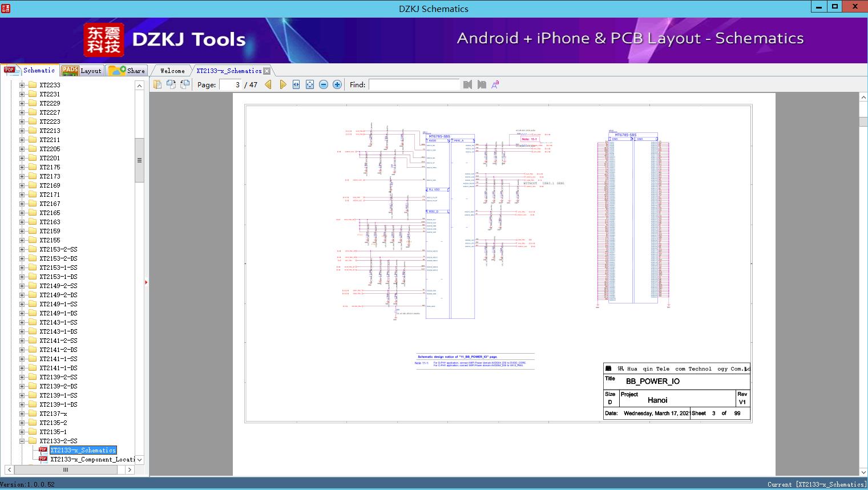The height and width of the screenshot is (490, 868).
Task: Click the fit page icon
Action: pyautogui.click(x=310, y=84)
